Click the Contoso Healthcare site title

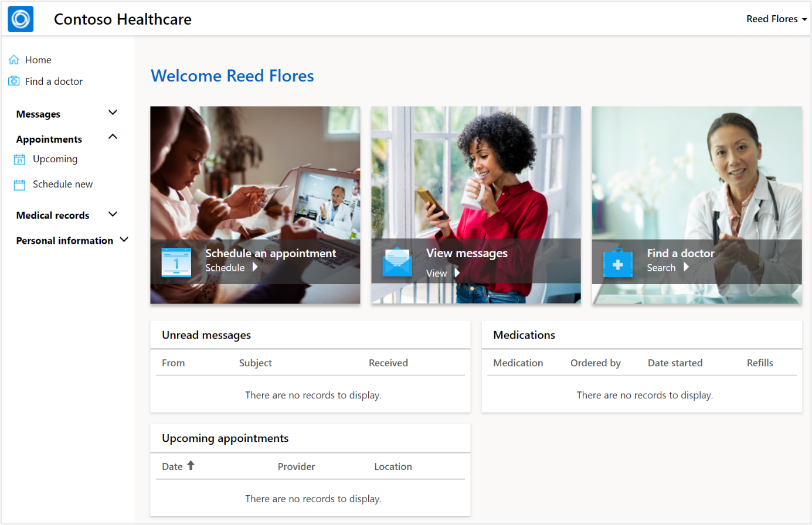tap(123, 19)
